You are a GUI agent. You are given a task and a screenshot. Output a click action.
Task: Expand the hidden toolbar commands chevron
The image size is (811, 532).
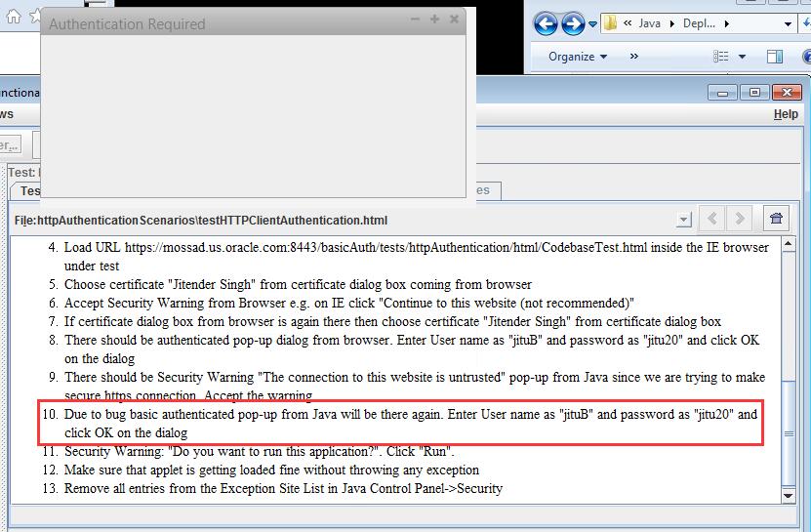click(x=634, y=57)
